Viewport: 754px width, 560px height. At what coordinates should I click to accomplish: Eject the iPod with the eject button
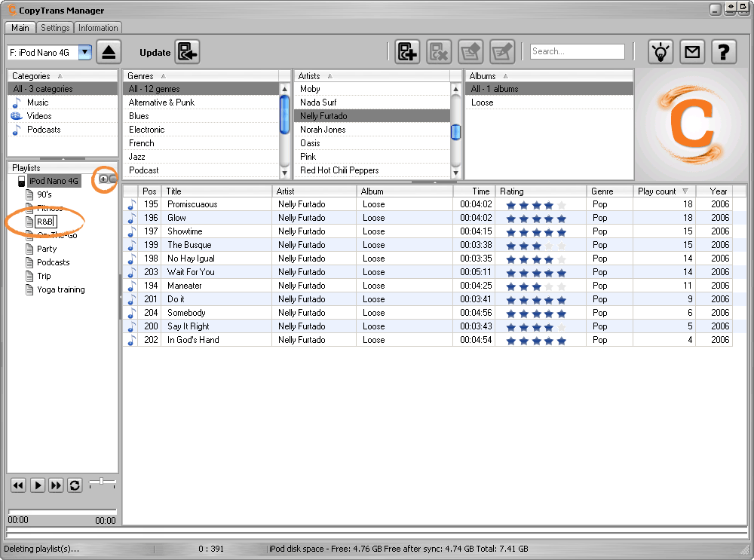(109, 52)
